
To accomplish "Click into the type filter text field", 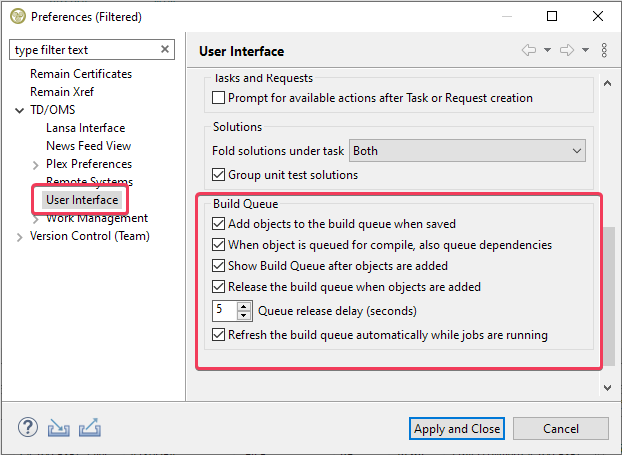I will click(x=85, y=50).
